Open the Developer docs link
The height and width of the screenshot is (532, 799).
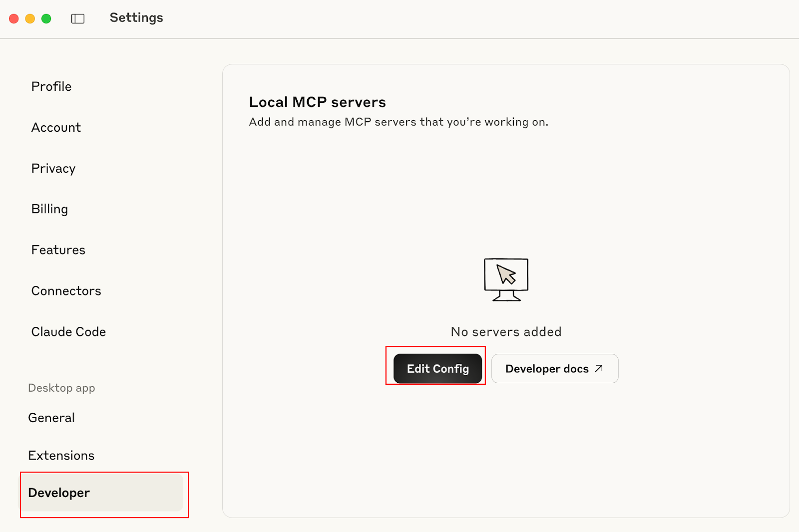pyautogui.click(x=555, y=369)
